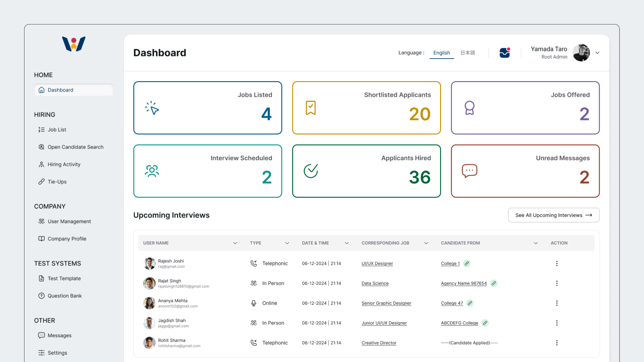The width and height of the screenshot is (644, 362).
Task: Open the CANDIDATE FROM column dropdown
Action: point(536,243)
